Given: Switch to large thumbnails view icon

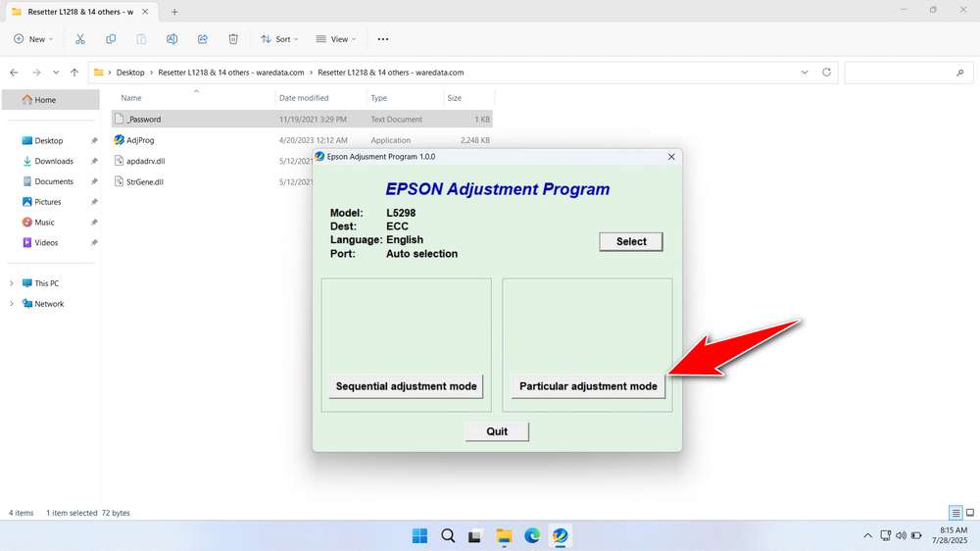Looking at the screenshot, I should (x=970, y=513).
